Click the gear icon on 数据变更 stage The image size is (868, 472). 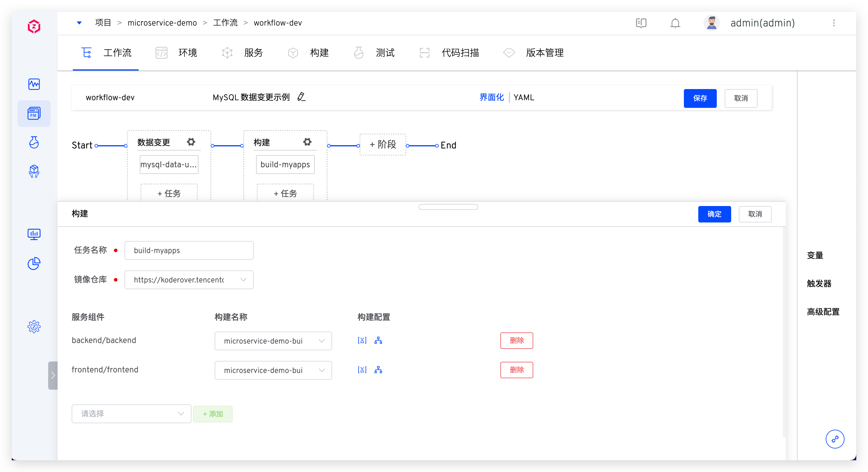point(191,142)
